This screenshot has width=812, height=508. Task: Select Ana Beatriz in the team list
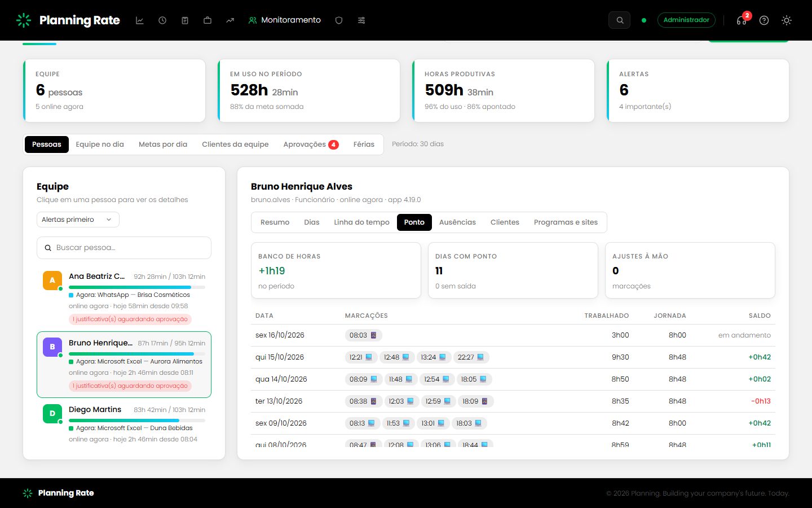point(124,297)
